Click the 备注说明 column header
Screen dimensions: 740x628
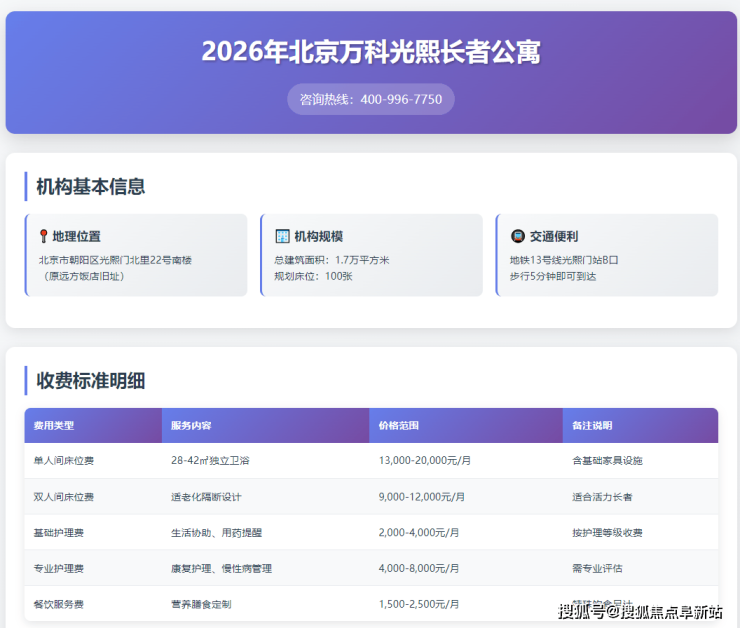click(592, 425)
